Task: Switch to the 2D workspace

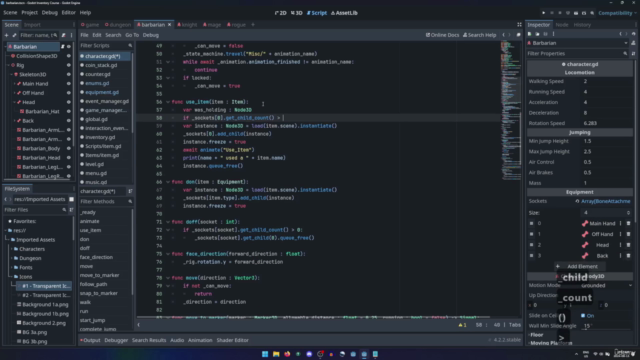Action: [280, 13]
